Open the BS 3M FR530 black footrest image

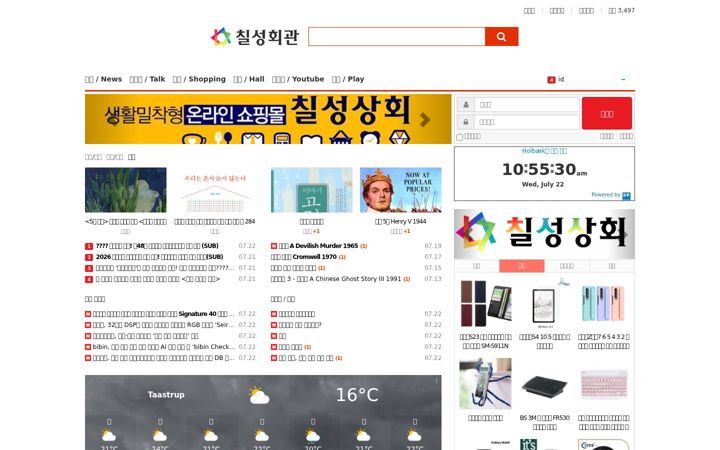coord(545,384)
